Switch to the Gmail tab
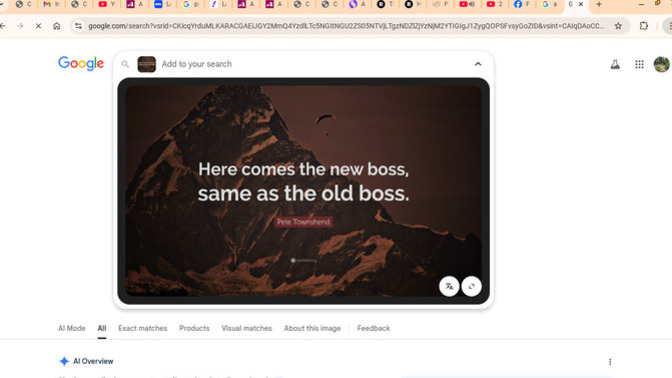The image size is (672, 378). click(51, 4)
